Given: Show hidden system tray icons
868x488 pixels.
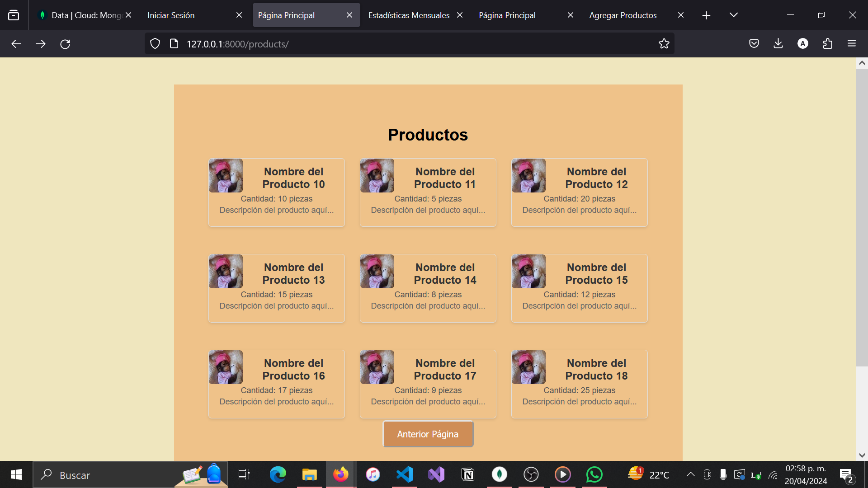Looking at the screenshot, I should click(x=690, y=474).
